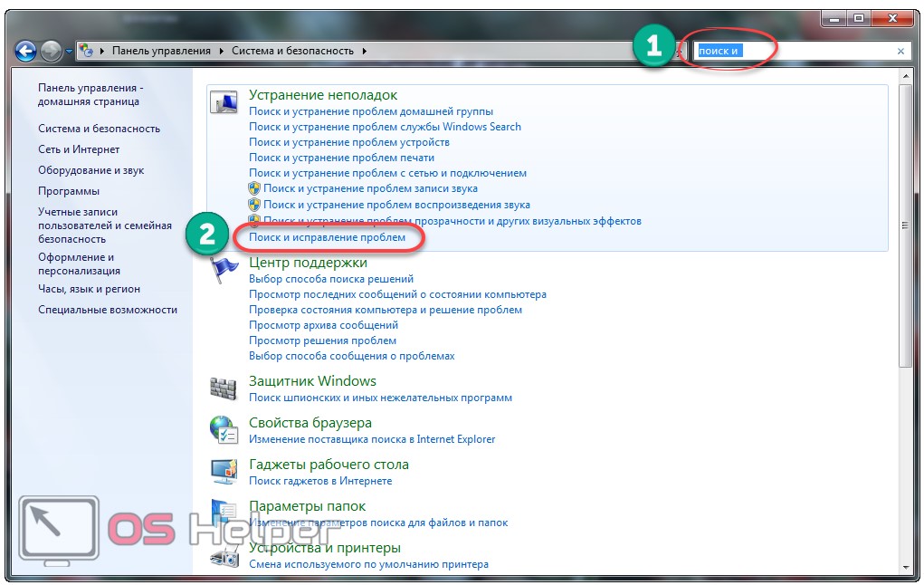Click the vertical scrollbar down arrow
The image size is (924, 585).
click(x=904, y=566)
